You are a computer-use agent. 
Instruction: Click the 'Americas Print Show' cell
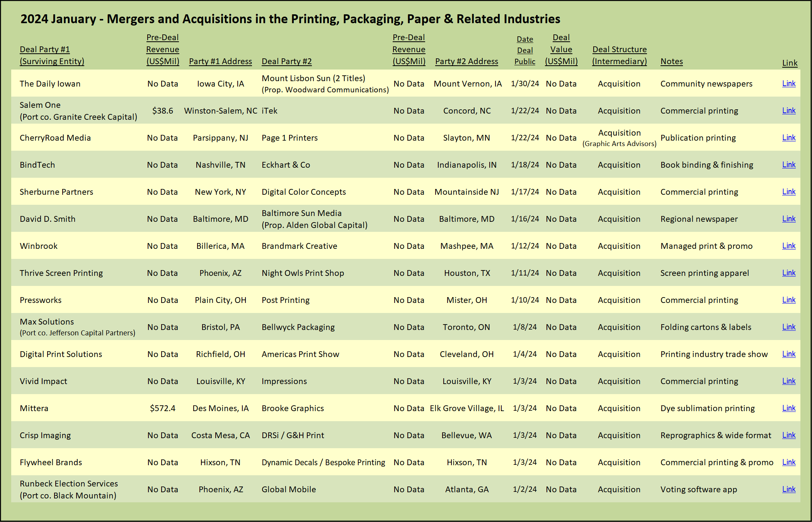point(300,354)
